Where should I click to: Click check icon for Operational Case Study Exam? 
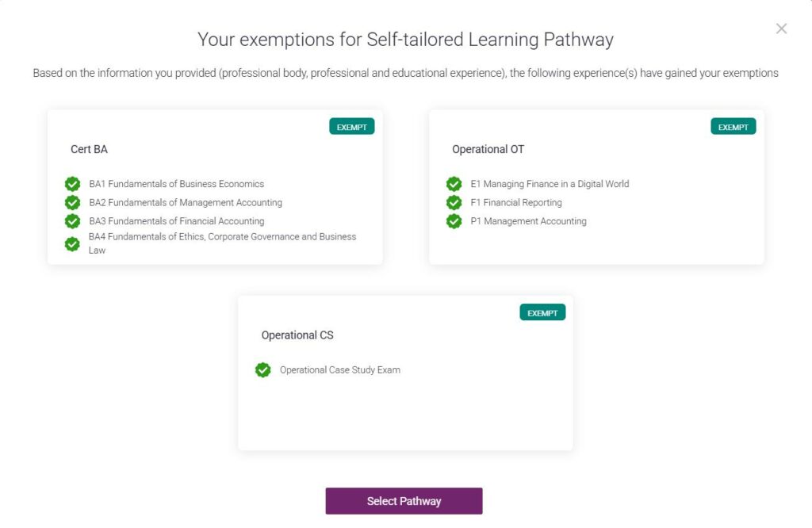(262, 370)
